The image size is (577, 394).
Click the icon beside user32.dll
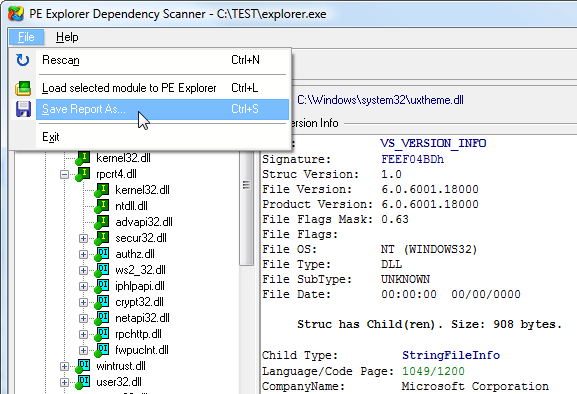83,382
